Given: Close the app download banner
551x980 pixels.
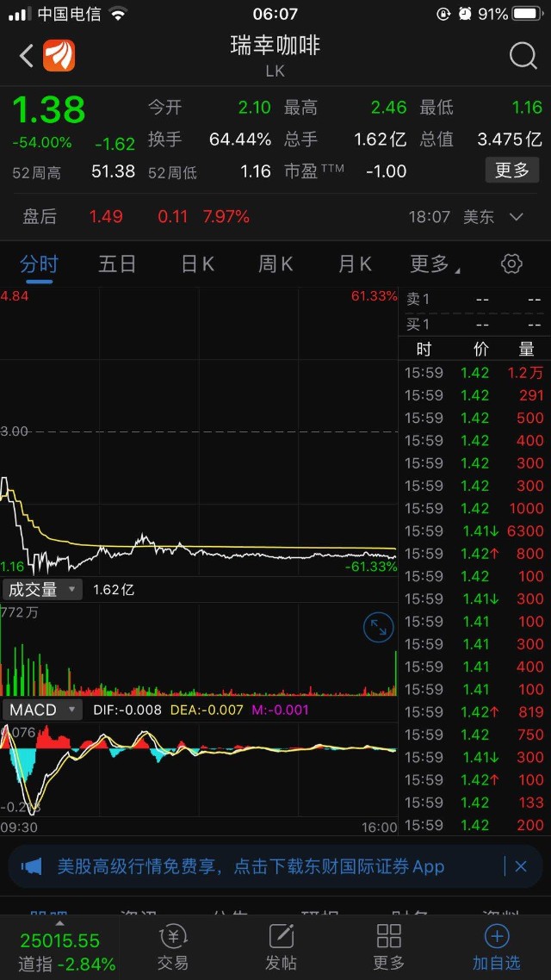Looking at the screenshot, I should pyautogui.click(x=520, y=866).
